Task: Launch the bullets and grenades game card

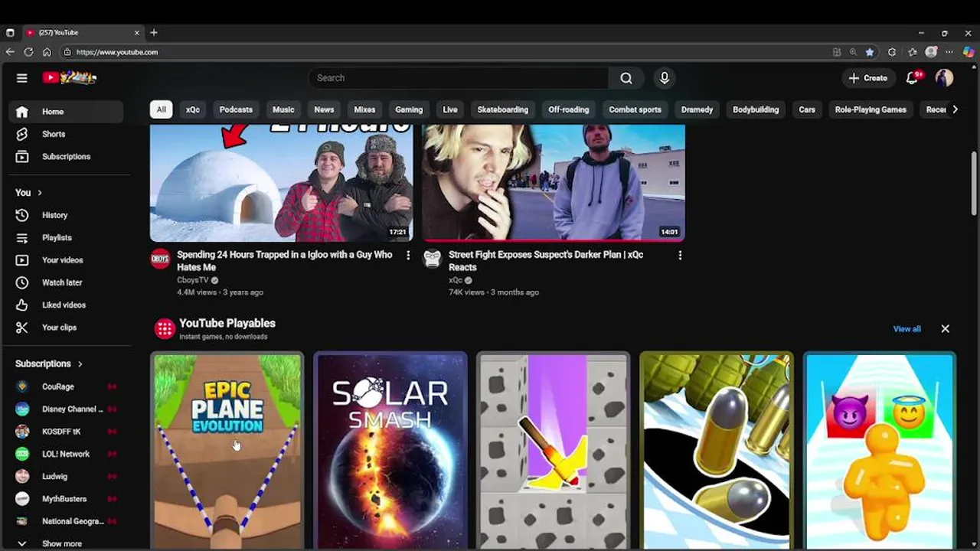Action: click(717, 452)
